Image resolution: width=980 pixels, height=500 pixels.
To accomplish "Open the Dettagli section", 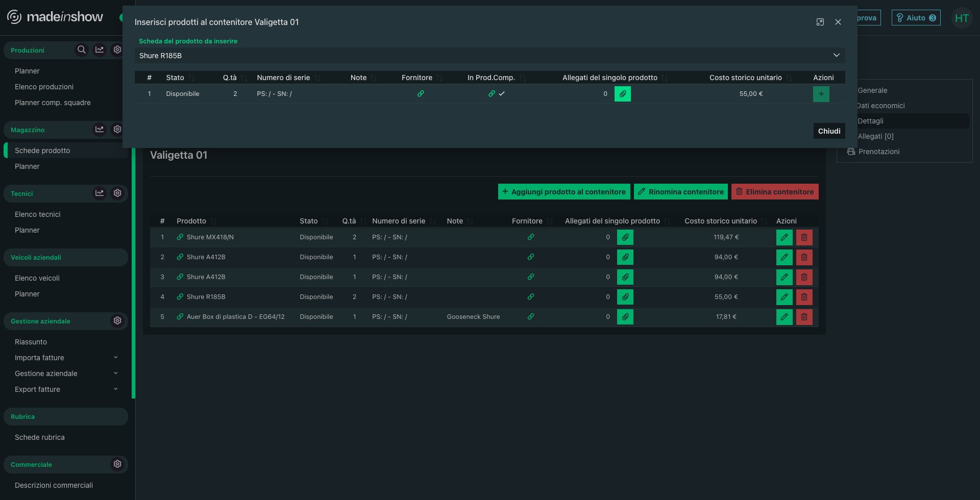I will pyautogui.click(x=870, y=121).
